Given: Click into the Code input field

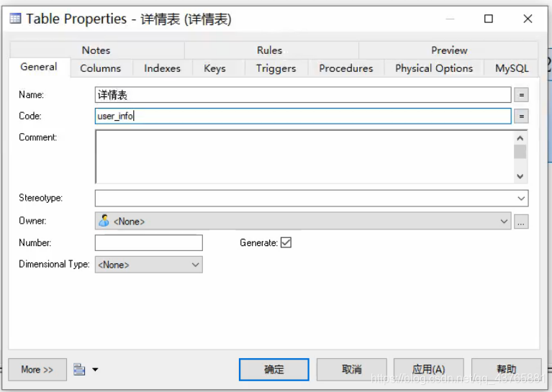Looking at the screenshot, I should point(303,116).
